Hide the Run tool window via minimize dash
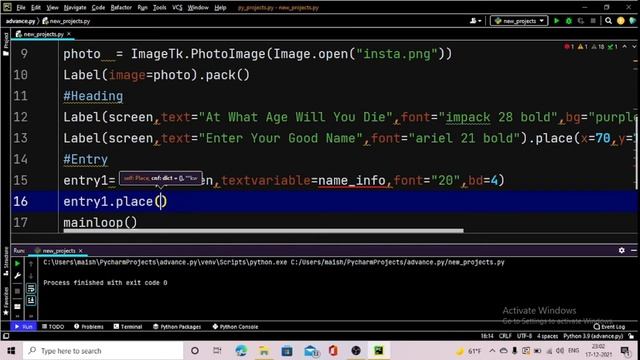 click(633, 250)
